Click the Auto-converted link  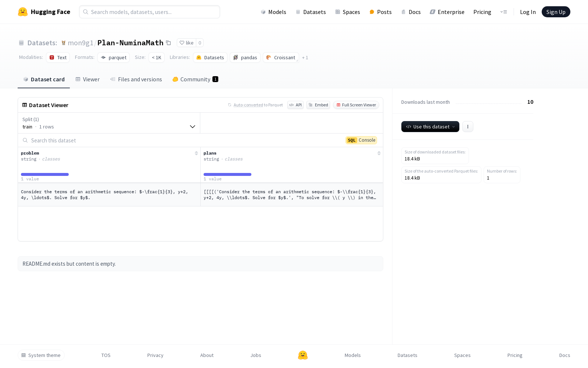(x=248, y=105)
